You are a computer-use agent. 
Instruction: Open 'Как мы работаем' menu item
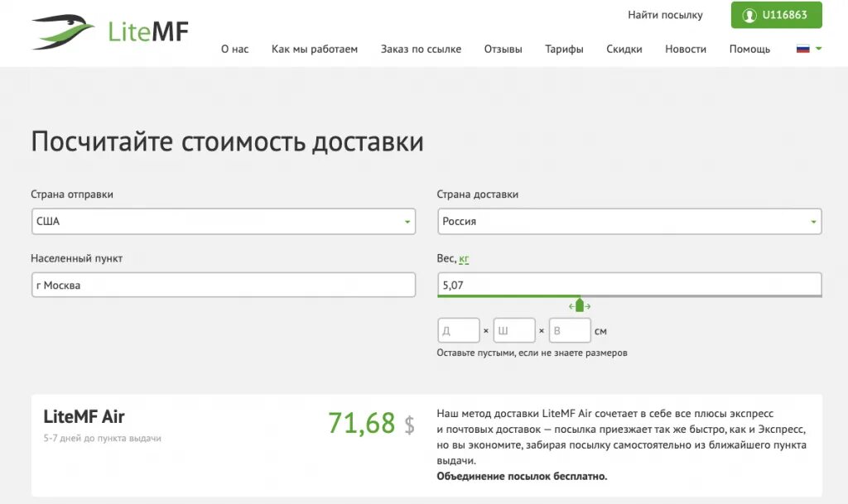314,49
